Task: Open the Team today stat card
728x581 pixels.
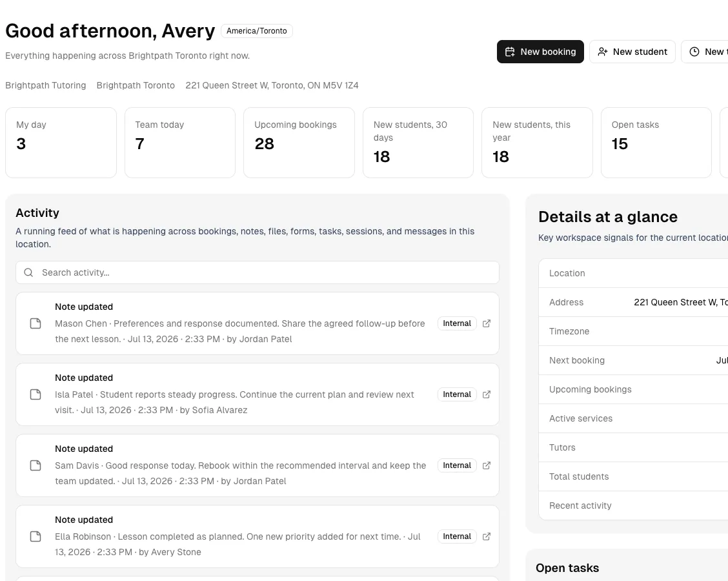Action: tap(180, 143)
